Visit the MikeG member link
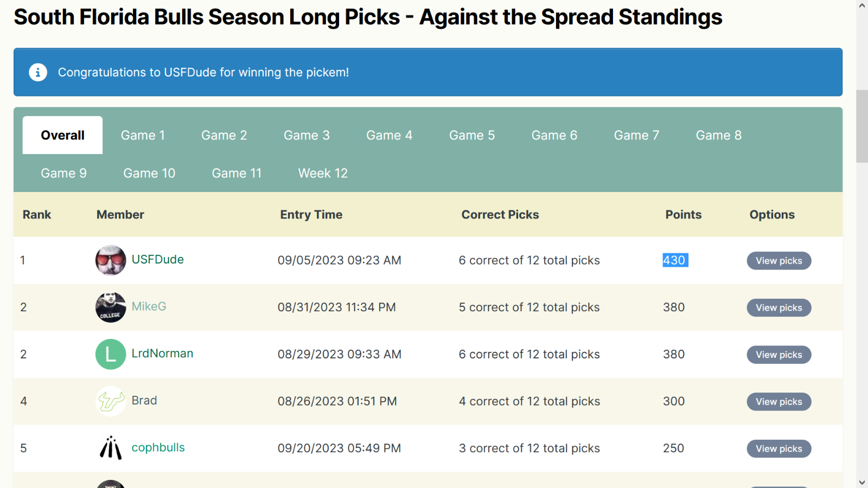The width and height of the screenshot is (868, 488). (149, 307)
